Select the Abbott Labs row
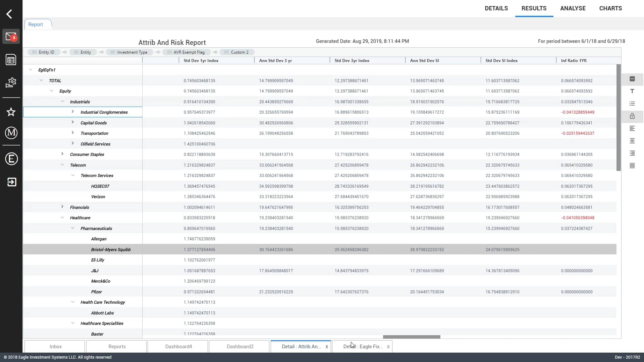 click(320, 313)
